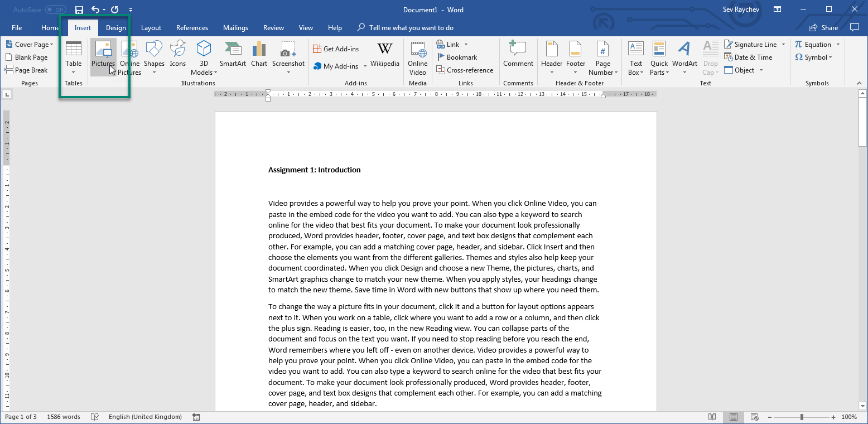Insert a Page Break

click(27, 70)
